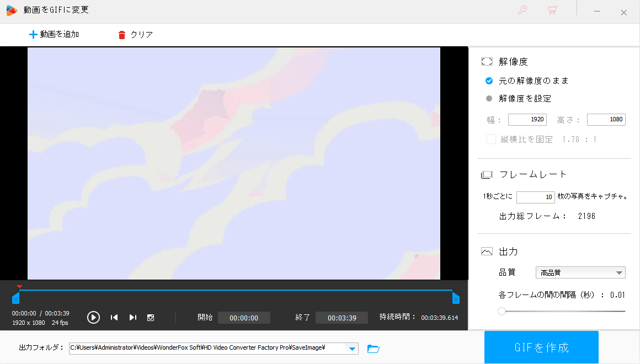This screenshot has width=640, height=364.
Task: Click the 開始 start time field
Action: [244, 317]
